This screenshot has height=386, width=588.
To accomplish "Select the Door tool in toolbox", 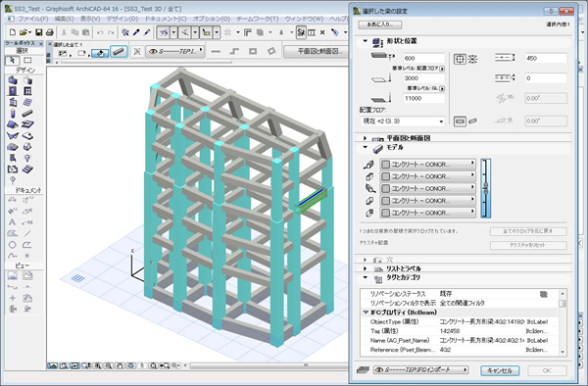I will pos(13,91).
